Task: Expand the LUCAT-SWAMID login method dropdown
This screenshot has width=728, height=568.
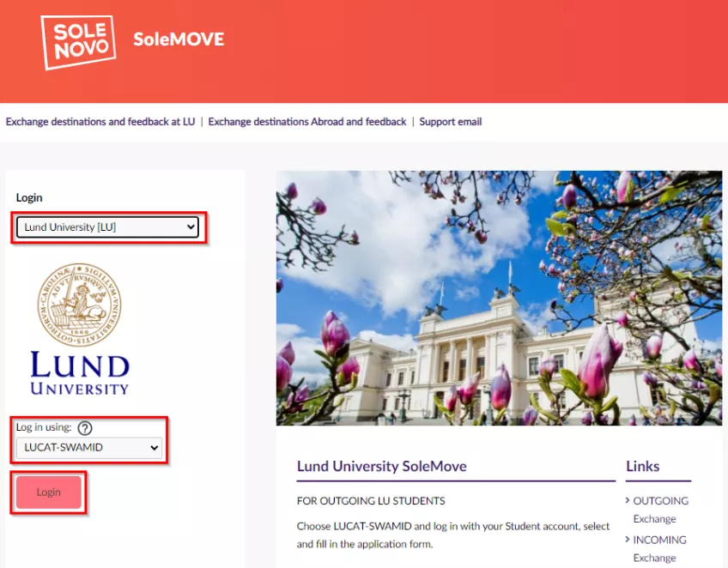Action: click(89, 448)
